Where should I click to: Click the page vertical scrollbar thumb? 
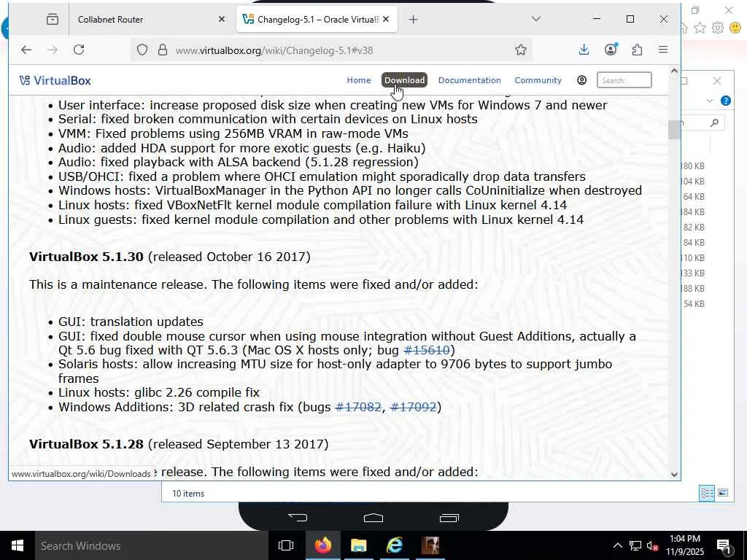(674, 130)
